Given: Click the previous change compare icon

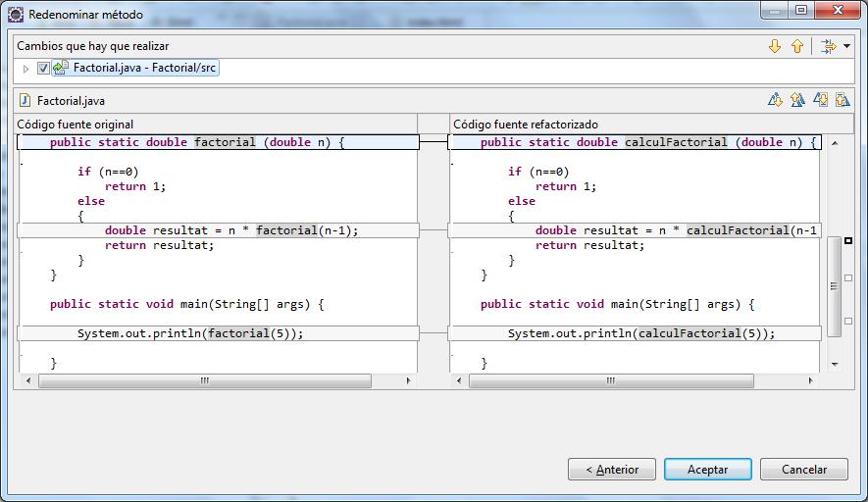Looking at the screenshot, I should pos(842,100).
